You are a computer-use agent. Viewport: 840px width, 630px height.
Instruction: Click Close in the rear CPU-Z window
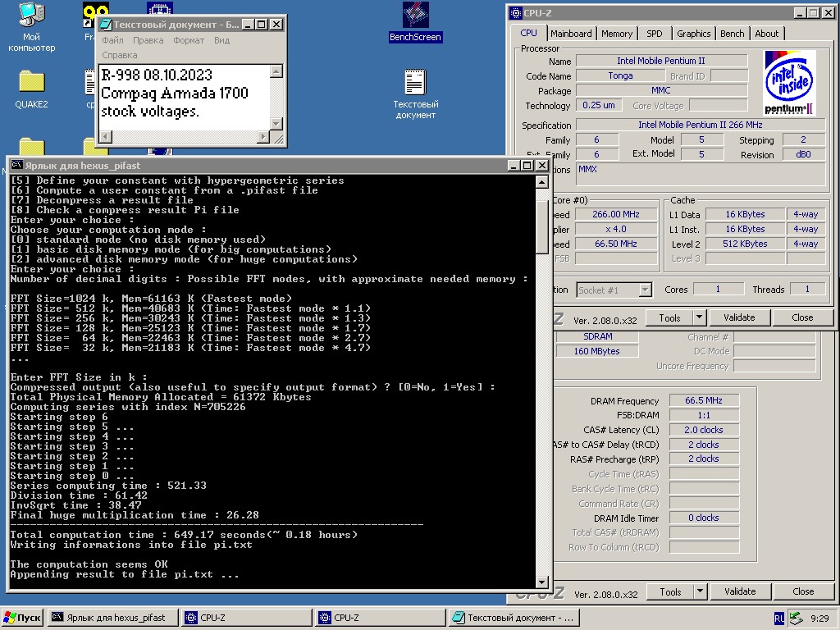point(803,592)
